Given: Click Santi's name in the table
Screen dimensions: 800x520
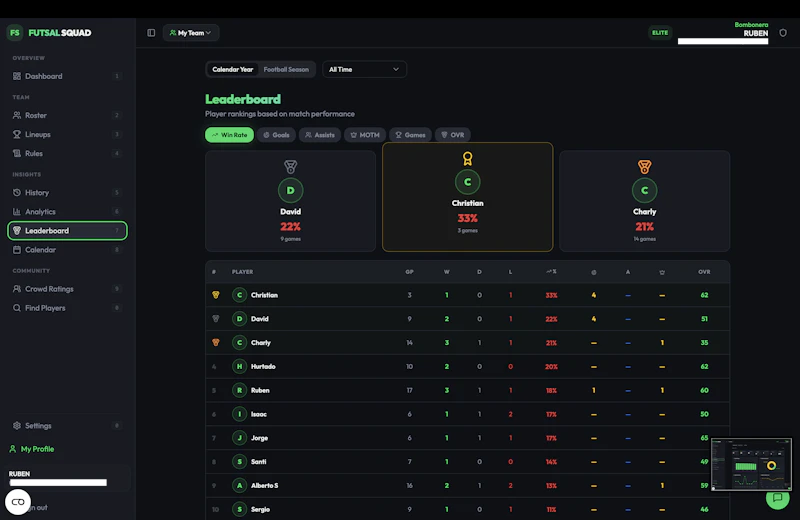Looking at the screenshot, I should click(258, 462).
